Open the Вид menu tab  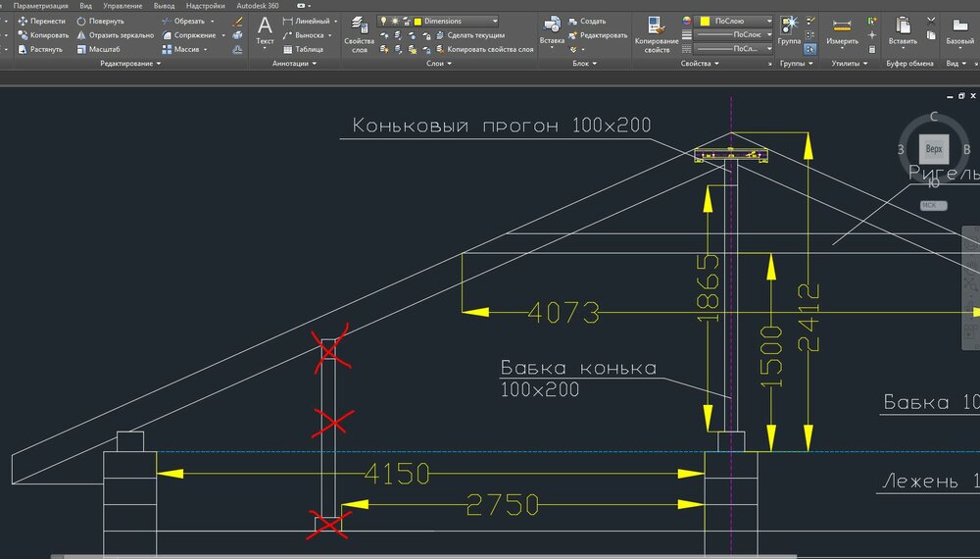(x=86, y=5)
